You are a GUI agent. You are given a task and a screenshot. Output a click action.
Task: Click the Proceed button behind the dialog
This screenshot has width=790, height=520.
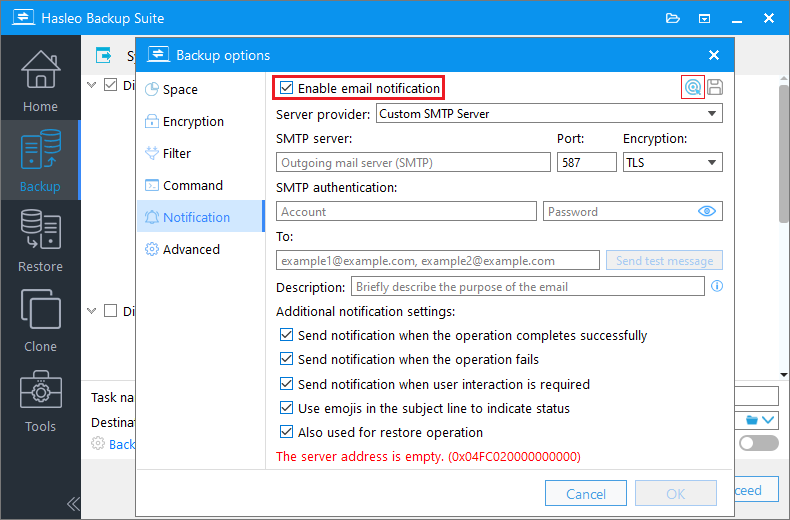coord(756,490)
